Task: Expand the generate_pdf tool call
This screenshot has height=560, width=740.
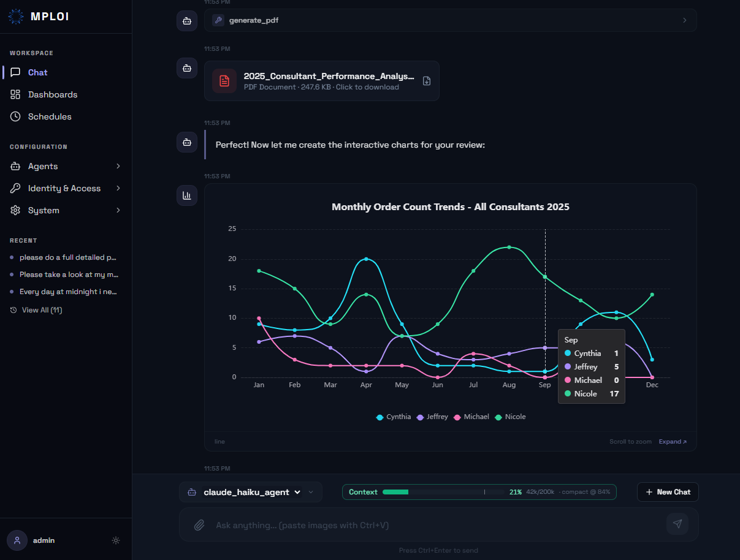Action: pyautogui.click(x=451, y=20)
